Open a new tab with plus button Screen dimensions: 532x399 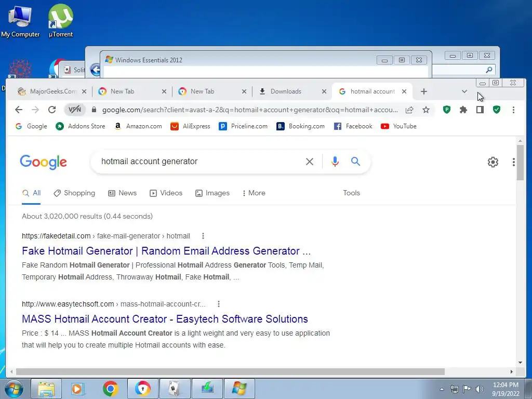point(424,91)
